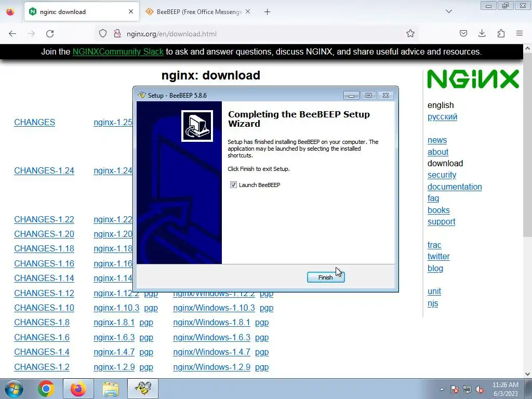Bookmark this page with the star icon
Screen dimensions: 532x399
click(410, 33)
